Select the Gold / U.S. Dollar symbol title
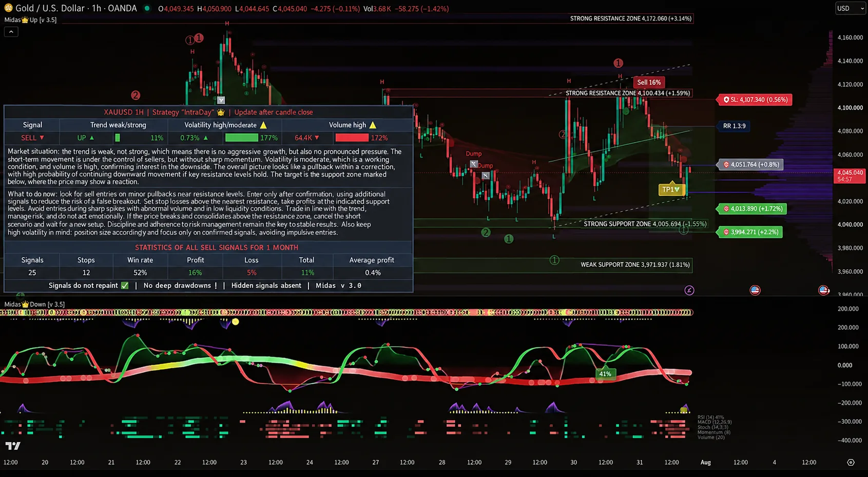This screenshot has height=477, width=868. 76,8
